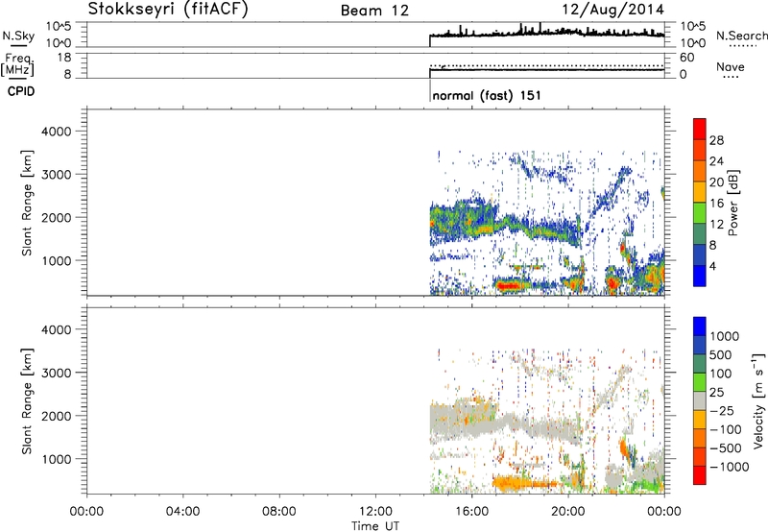This screenshot has width=768, height=532.
Task: Click the 'Stokkseyri (fitACF)' title text
Action: pyautogui.click(x=168, y=10)
